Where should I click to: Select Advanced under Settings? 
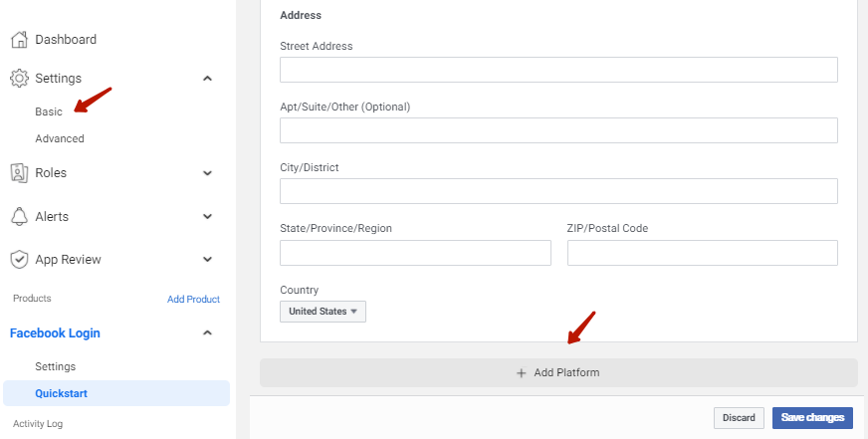point(60,139)
